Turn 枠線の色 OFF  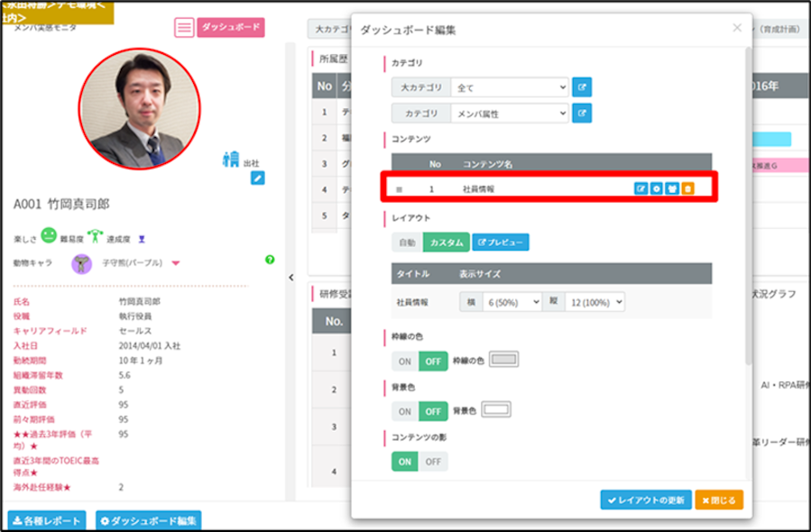(x=433, y=362)
